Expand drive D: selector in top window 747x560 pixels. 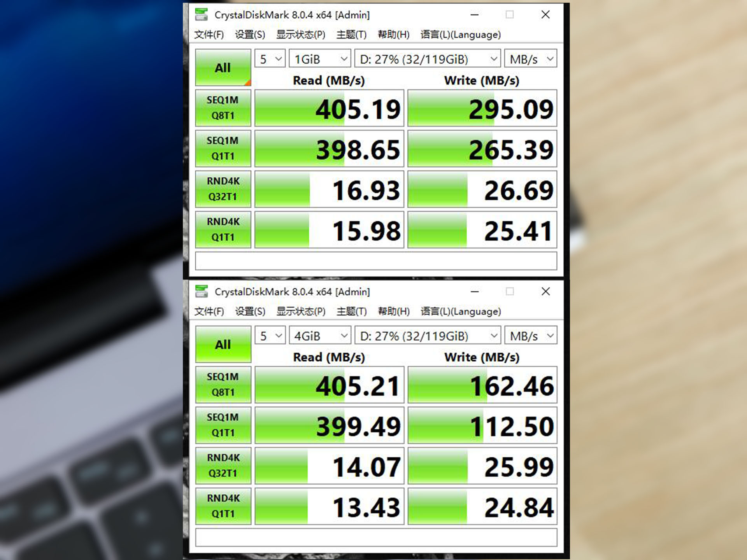tap(428, 59)
